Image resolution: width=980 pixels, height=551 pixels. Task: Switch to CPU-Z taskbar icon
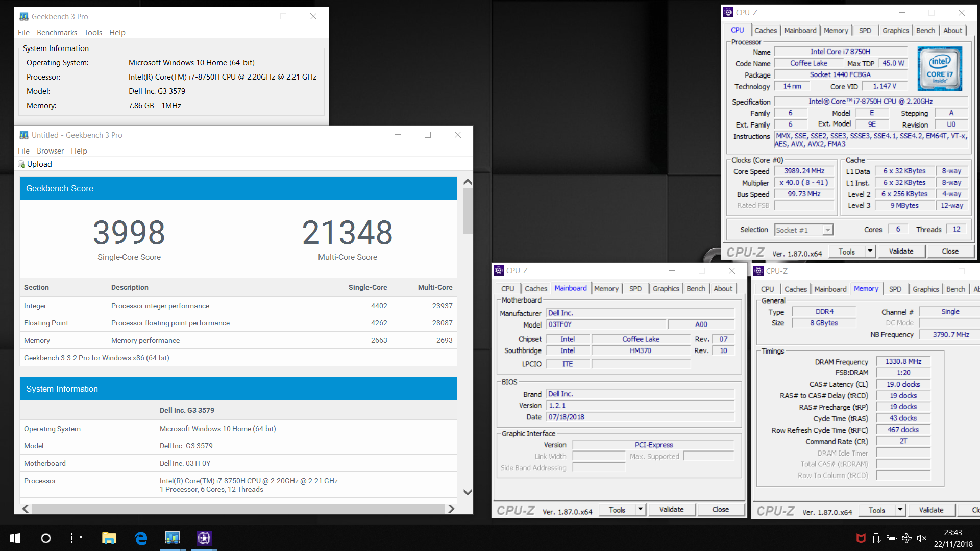[204, 538]
